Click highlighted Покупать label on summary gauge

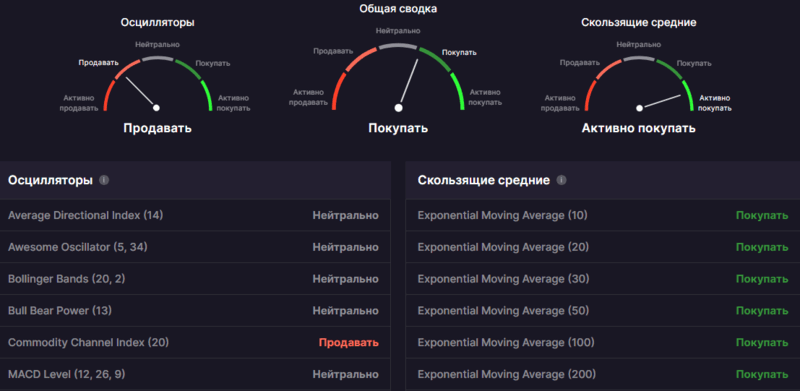coord(459,52)
